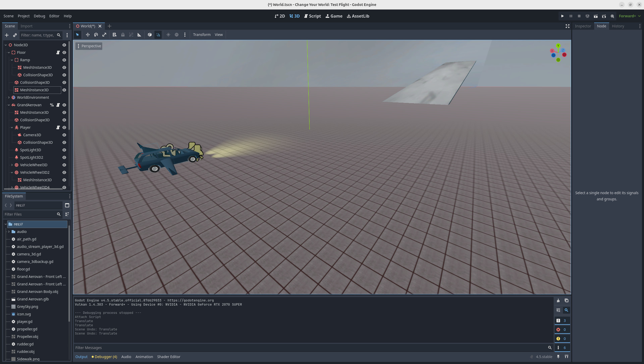Toggle distraction-free mode icon
644x364 pixels.
567,26
